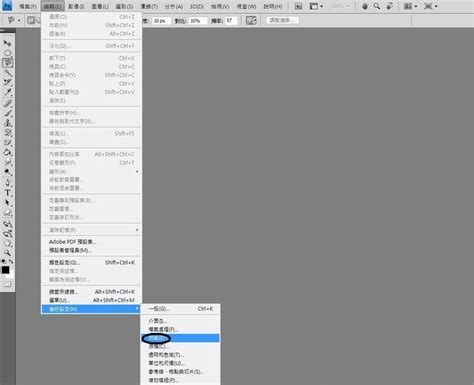474x385 pixels.
Task: Select the Dodge tool
Action: pyautogui.click(x=7, y=172)
